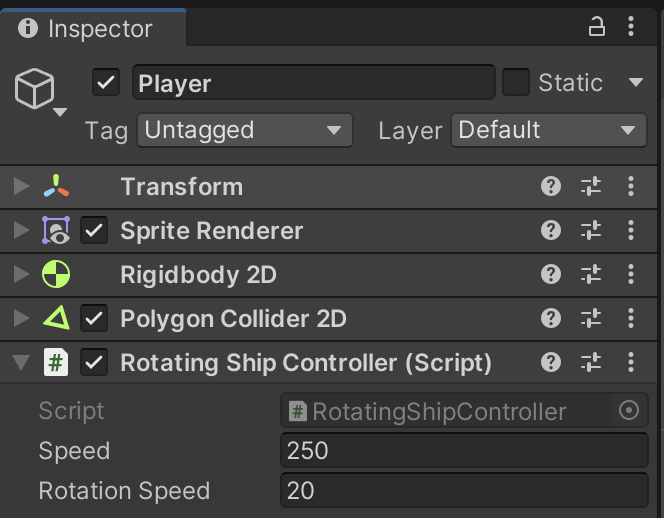This screenshot has width=664, height=518.
Task: Click the Player GameObject cube icon
Action: point(34,91)
